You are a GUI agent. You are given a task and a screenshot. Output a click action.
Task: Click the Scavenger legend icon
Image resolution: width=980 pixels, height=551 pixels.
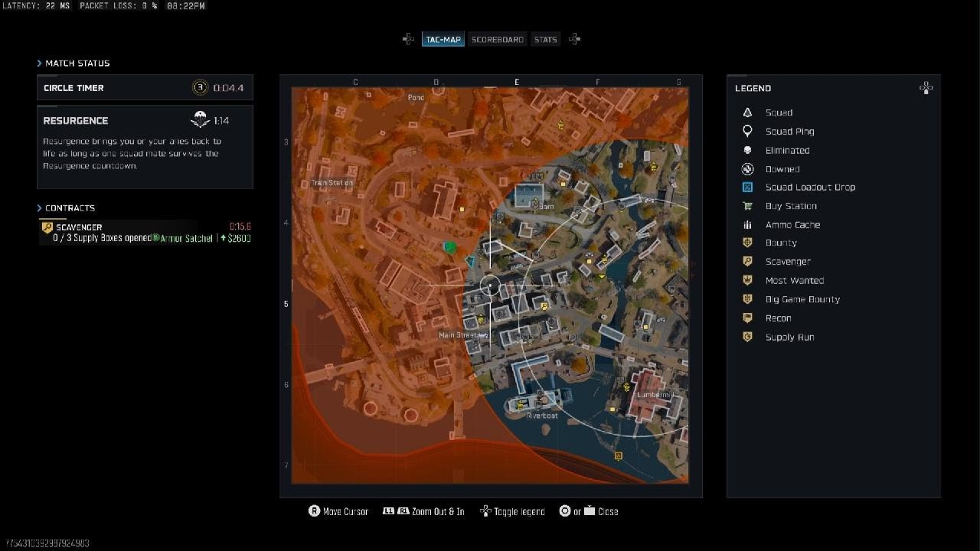[x=747, y=262]
